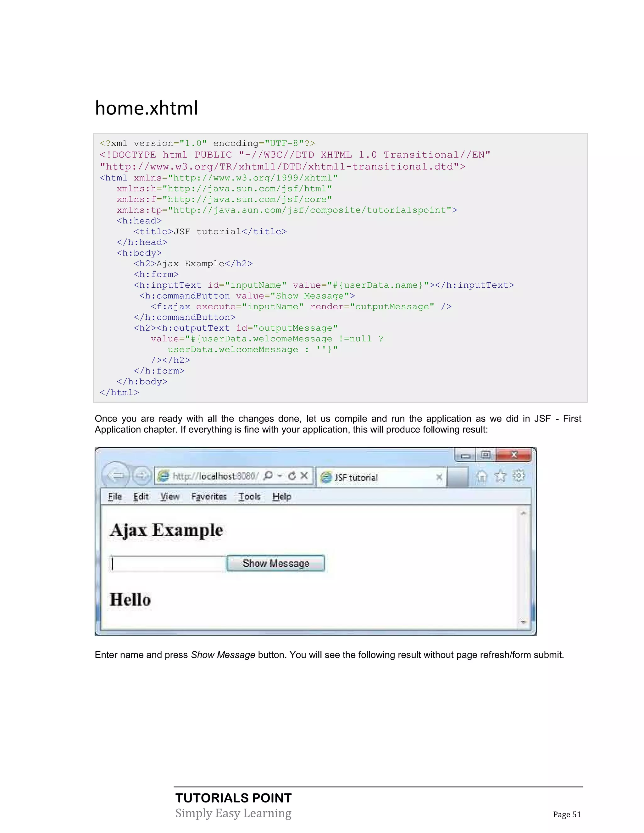Viewport: 644px width, 833px height.
Task: Click the refresh icon in address bar
Action: pyautogui.click(x=292, y=476)
